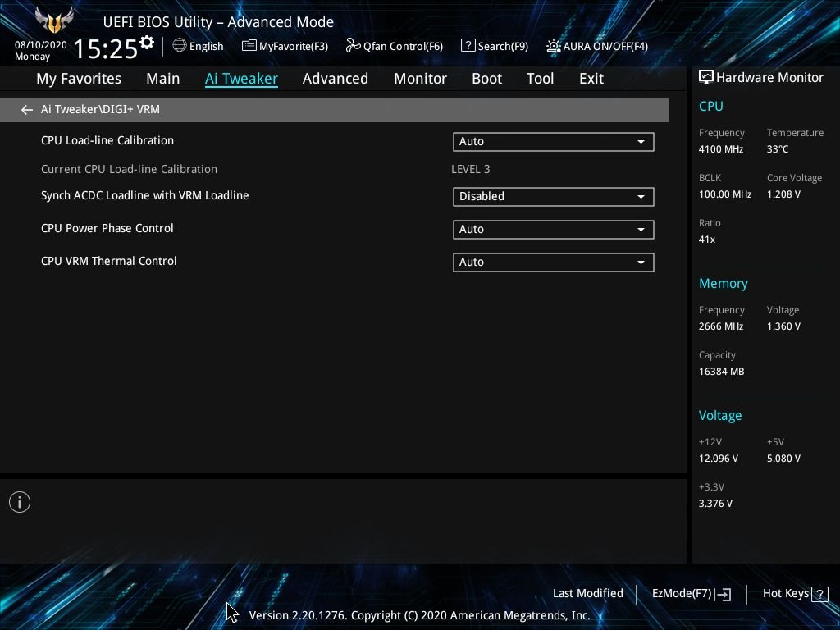Open CPU Power Phase Control dropdown
The height and width of the screenshot is (630, 840).
tap(554, 230)
